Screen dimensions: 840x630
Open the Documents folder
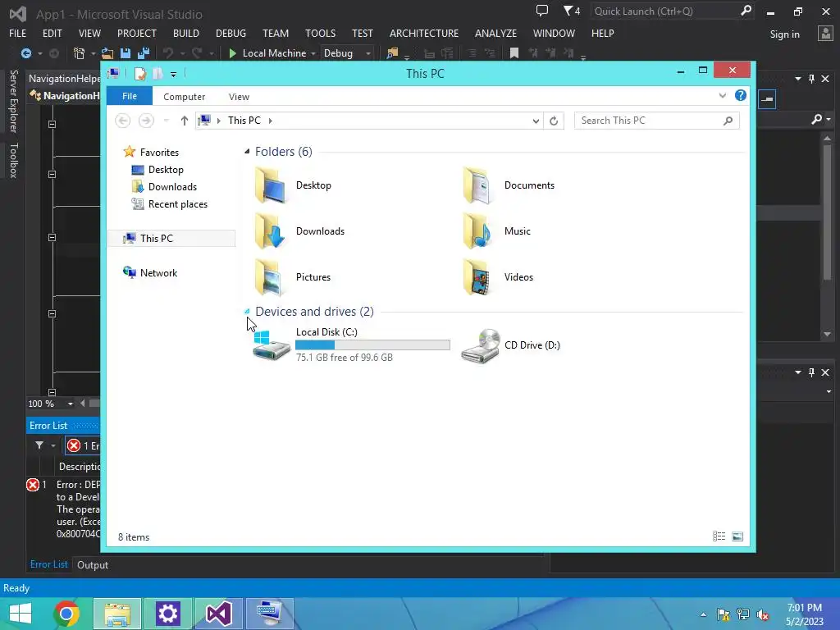[509, 185]
